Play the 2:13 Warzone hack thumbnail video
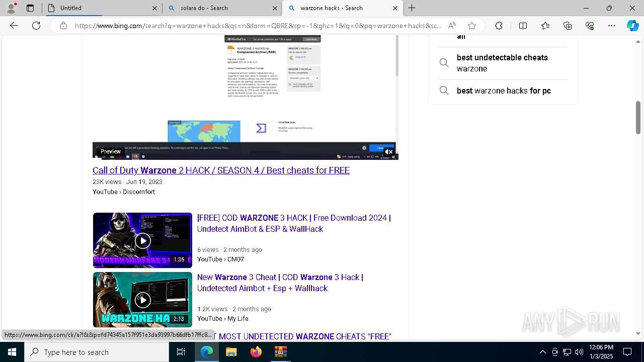 point(142,300)
